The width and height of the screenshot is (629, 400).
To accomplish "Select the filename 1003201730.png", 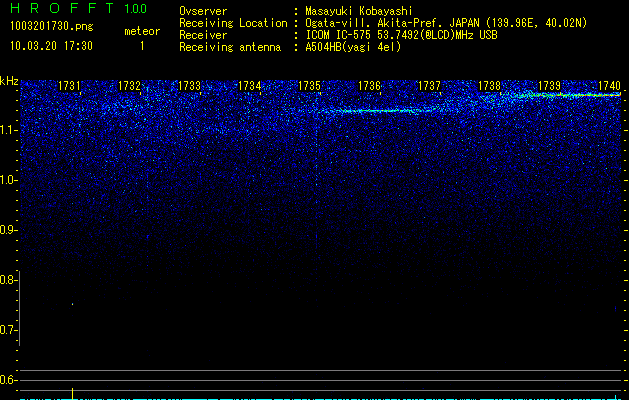I will tap(51, 27).
